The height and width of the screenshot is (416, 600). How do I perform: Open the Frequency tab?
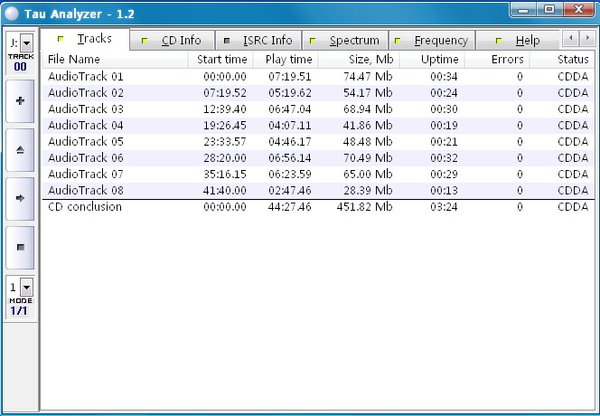[432, 40]
